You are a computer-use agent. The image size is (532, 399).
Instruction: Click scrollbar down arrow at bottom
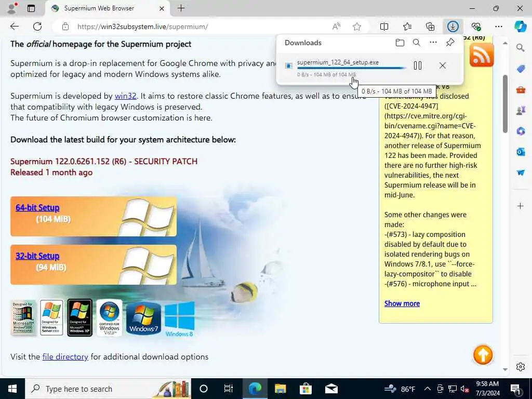tap(505, 369)
